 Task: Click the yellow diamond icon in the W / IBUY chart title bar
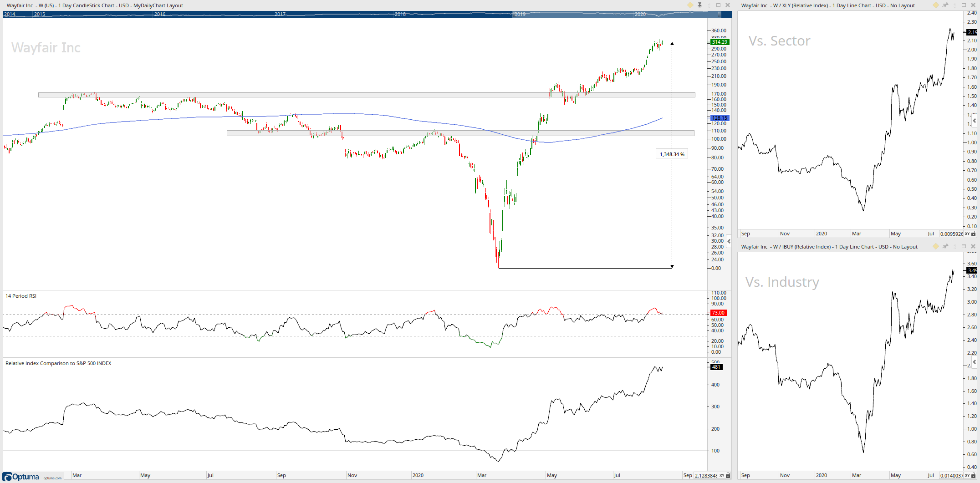click(936, 246)
